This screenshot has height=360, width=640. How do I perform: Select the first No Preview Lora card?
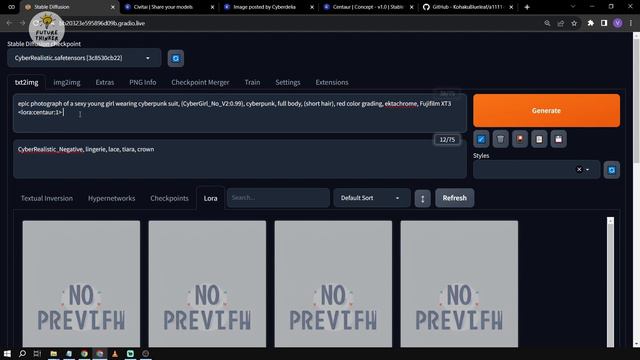(x=81, y=284)
